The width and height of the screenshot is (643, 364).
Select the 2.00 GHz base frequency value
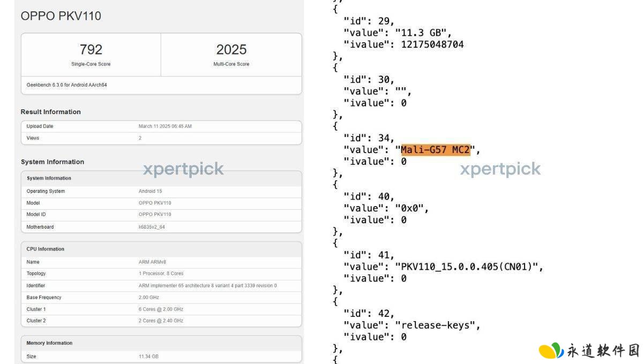coord(148,297)
